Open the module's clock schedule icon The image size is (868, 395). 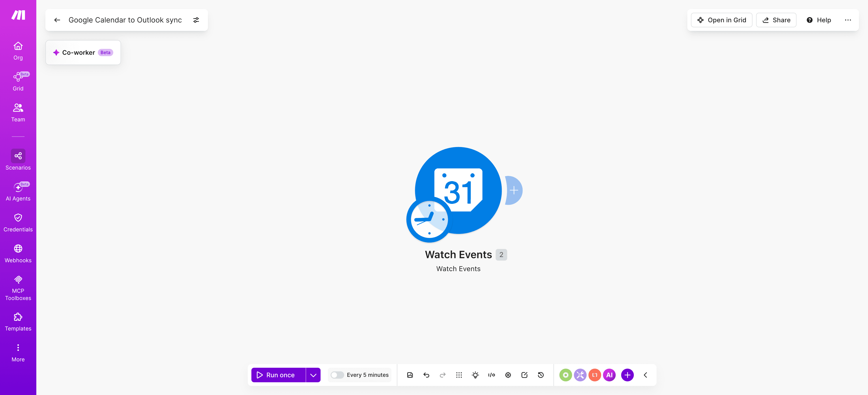coord(429,219)
